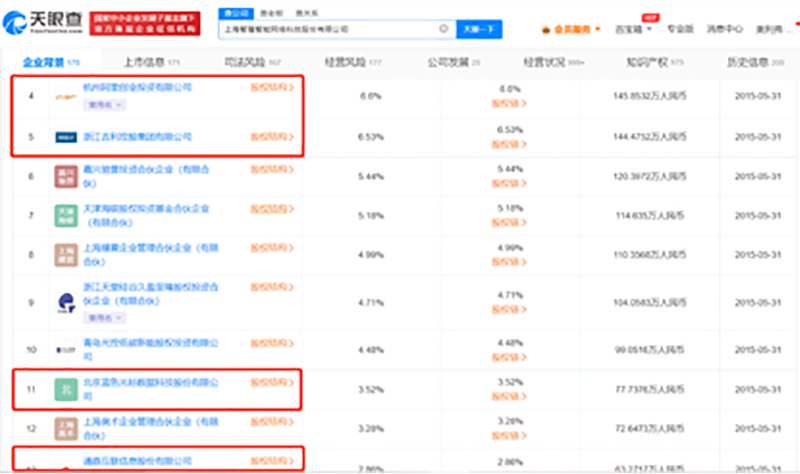Screen dimensions: 800x474
Task: Click the 浙江吉利控股集团 company logo in row 5
Action: 67,137
